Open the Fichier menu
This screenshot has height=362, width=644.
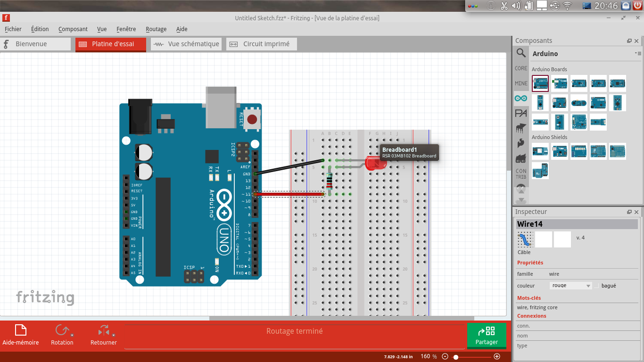click(13, 29)
